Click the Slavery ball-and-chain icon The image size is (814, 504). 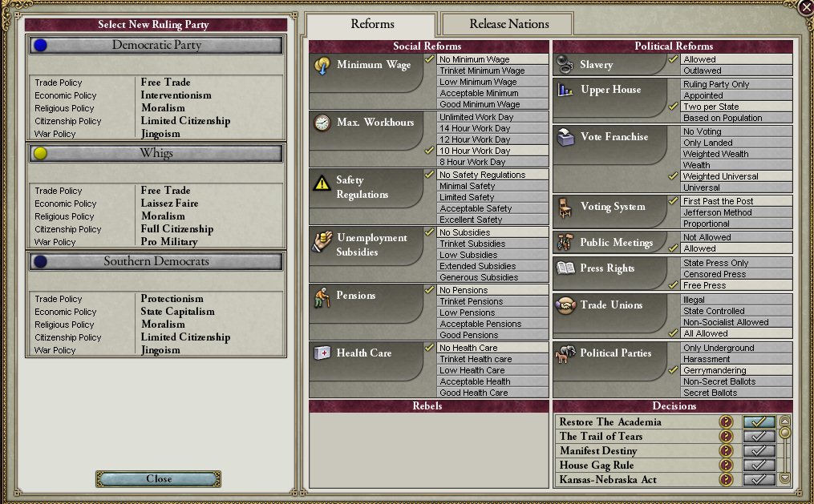click(565, 65)
